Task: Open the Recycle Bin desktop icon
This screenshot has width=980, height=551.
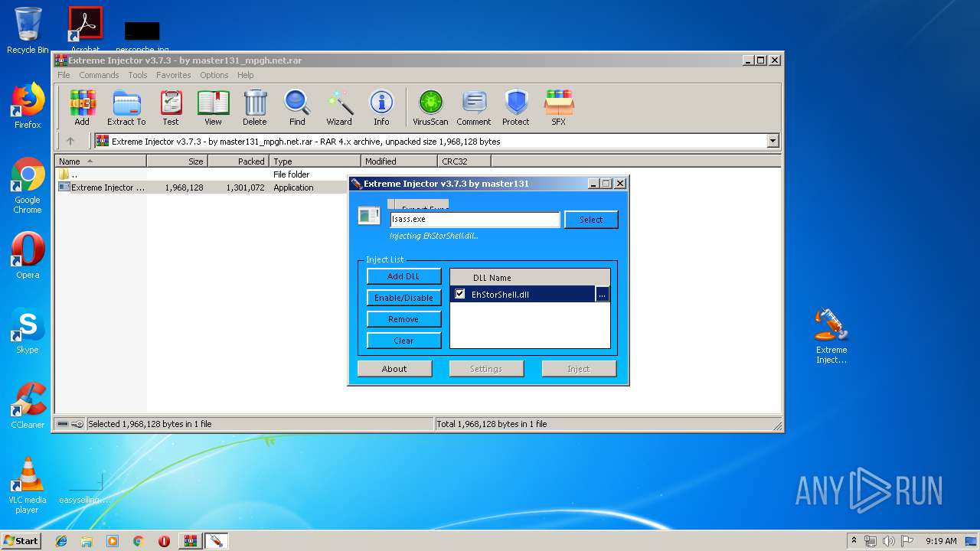Action: point(28,31)
